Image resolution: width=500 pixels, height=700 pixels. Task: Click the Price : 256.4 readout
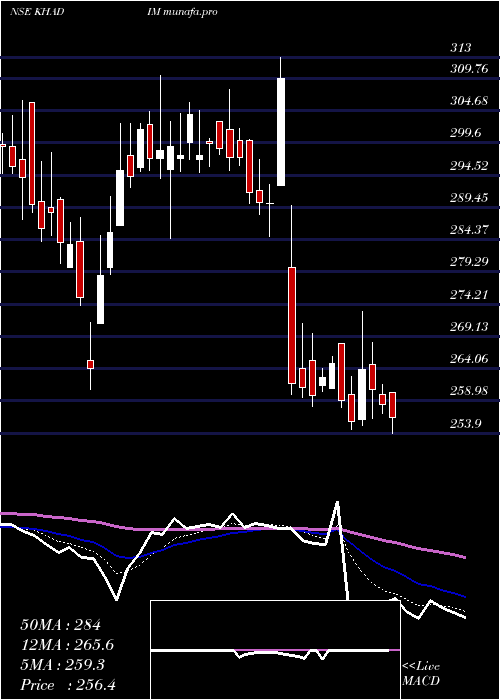coord(68,685)
